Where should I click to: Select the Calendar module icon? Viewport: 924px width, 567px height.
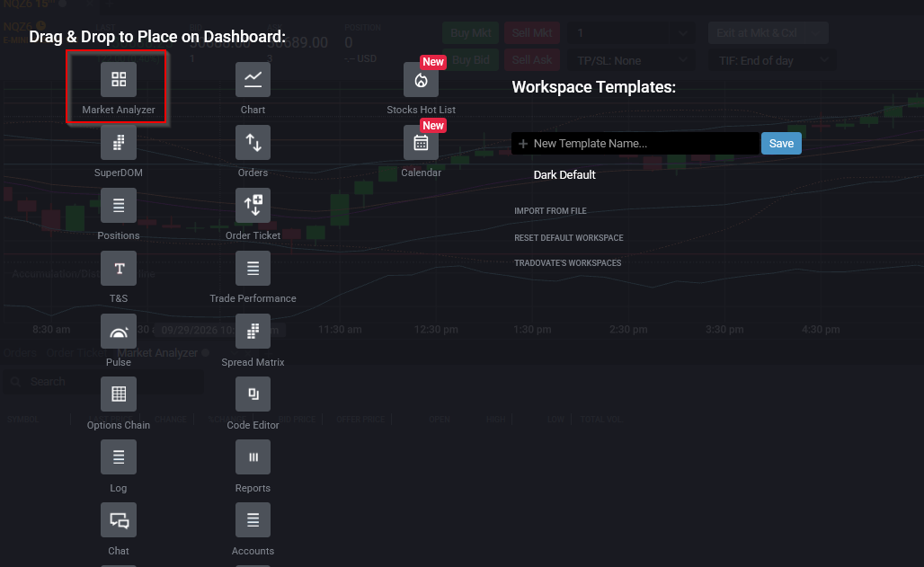[421, 143]
